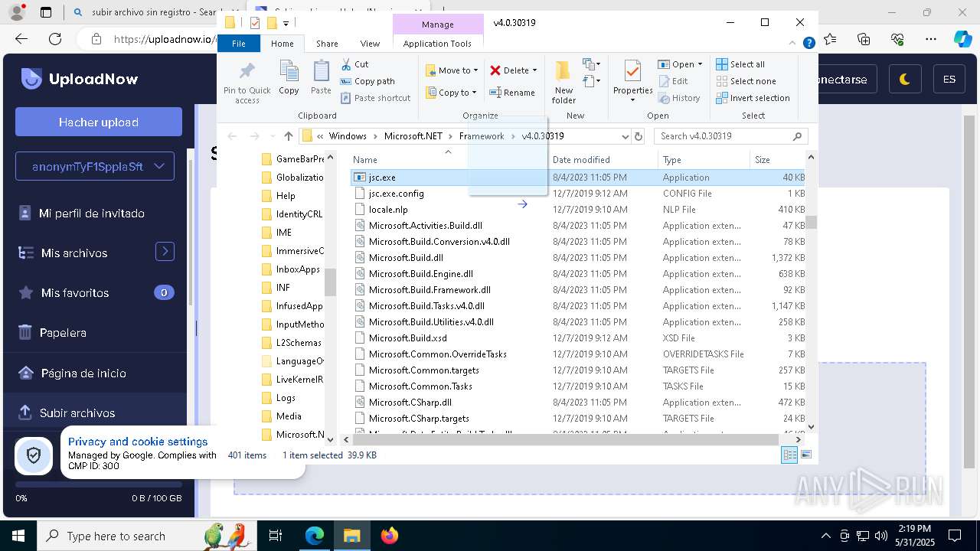Cut the selected file
This screenshot has height=551, width=980.
[x=354, y=64]
